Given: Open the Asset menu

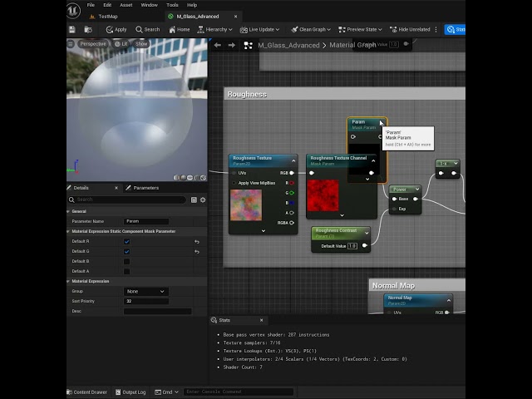Looking at the screenshot, I should click(x=126, y=5).
